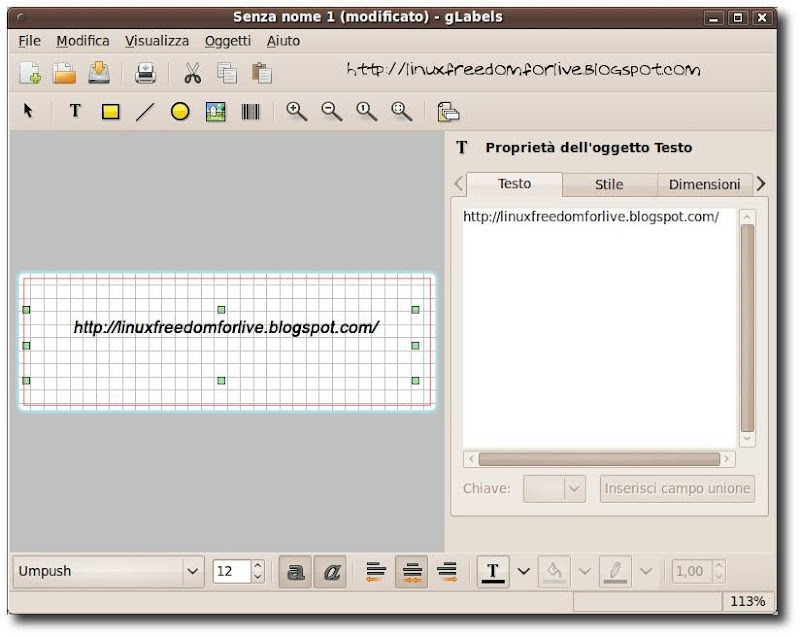The height and width of the screenshot is (637, 800).
Task: Select the Text object tool
Action: [x=74, y=112]
